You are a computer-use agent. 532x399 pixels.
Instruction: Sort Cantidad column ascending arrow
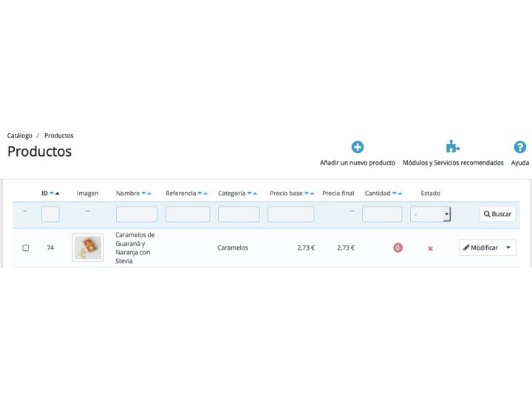(x=400, y=194)
